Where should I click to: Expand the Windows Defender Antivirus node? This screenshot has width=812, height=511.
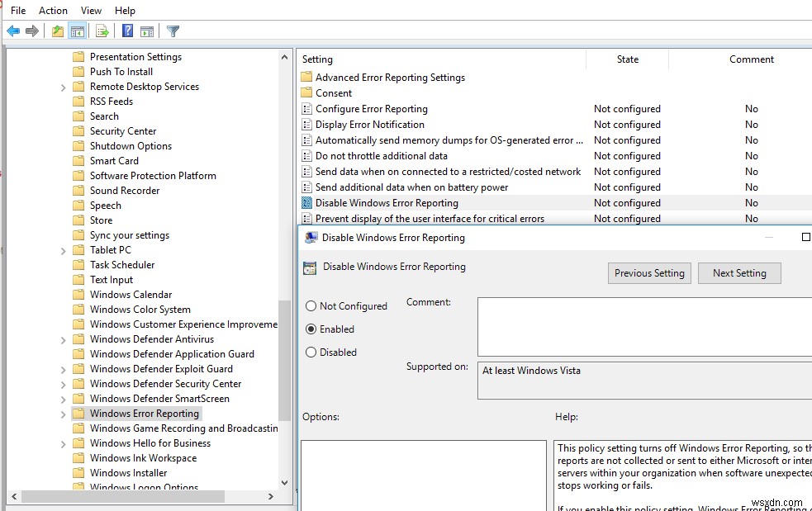tap(65, 338)
